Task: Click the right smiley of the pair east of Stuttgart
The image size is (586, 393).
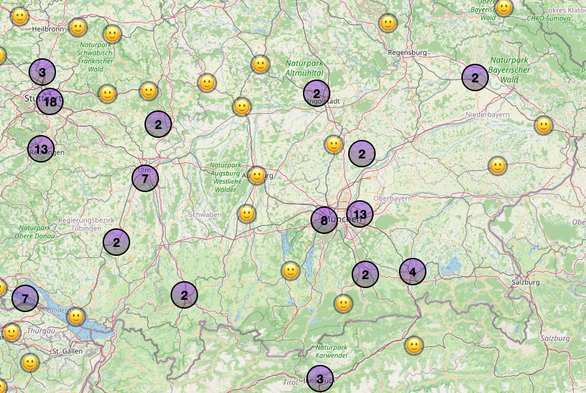Action: [x=149, y=91]
